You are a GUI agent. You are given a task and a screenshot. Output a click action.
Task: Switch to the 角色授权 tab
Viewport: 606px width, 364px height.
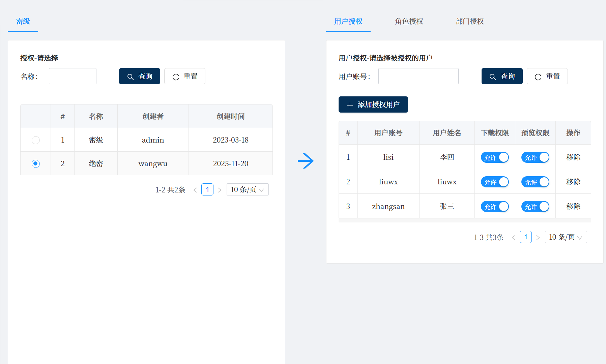coord(409,22)
